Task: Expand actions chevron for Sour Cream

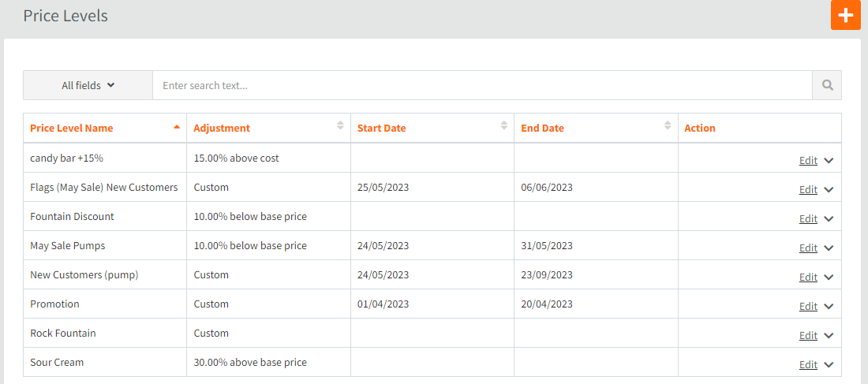Action: coord(828,364)
